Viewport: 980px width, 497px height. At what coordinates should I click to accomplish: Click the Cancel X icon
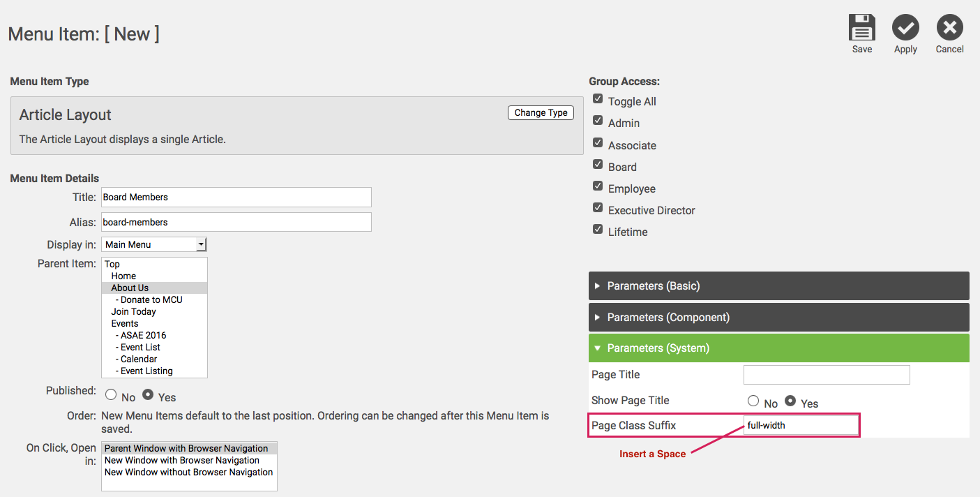click(949, 28)
